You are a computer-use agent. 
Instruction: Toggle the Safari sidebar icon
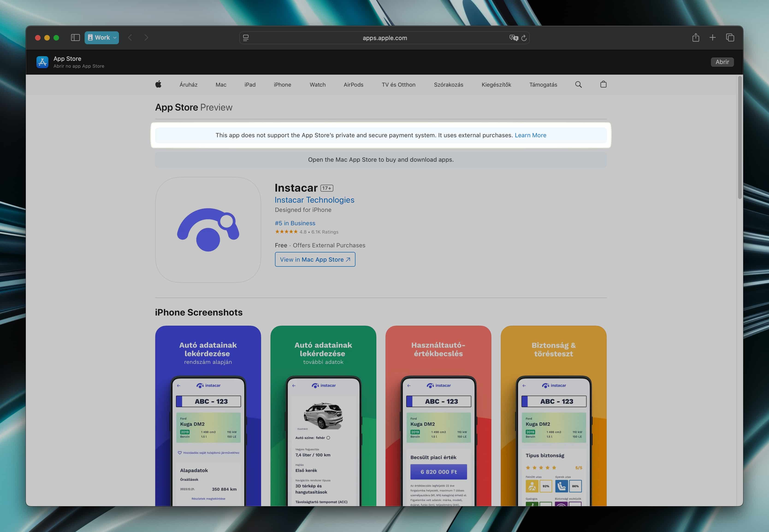point(75,38)
